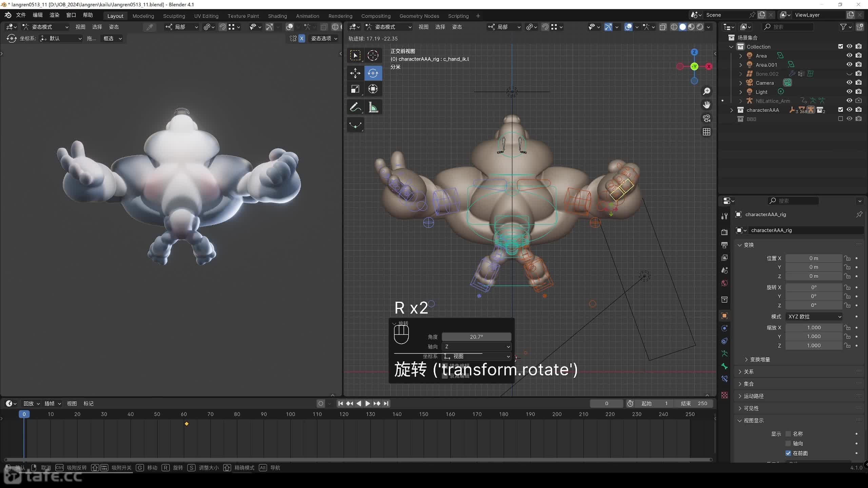Expand the Visibility panel
868x488 pixels.
coord(751,408)
